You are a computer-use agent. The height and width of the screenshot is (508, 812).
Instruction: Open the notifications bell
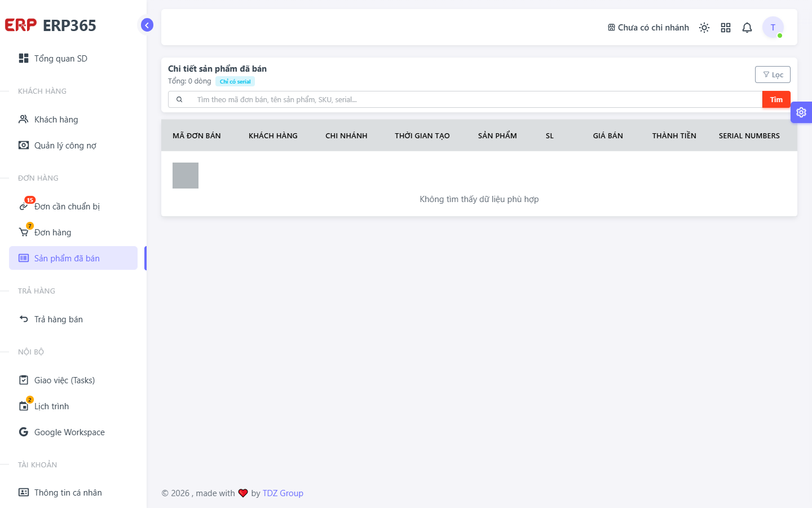click(x=747, y=28)
